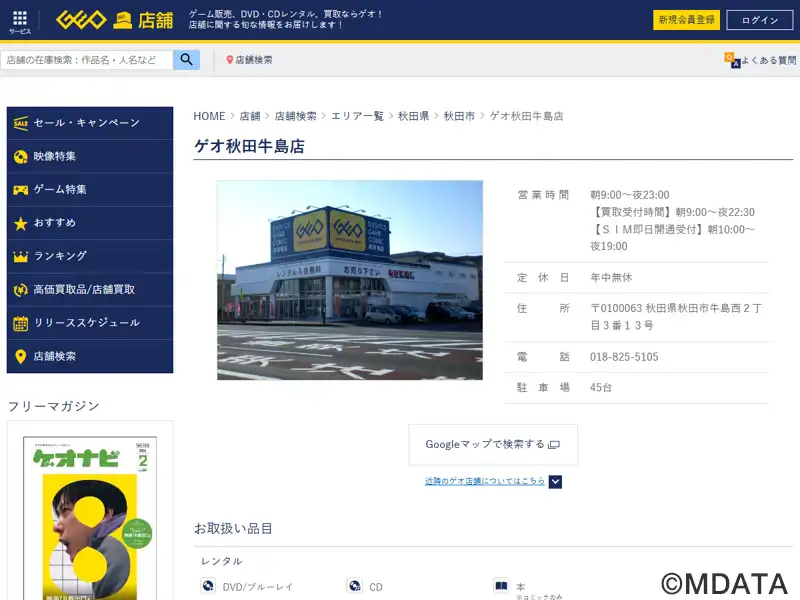Click the フリーマガジン heading
The height and width of the screenshot is (600, 800).
(x=54, y=406)
